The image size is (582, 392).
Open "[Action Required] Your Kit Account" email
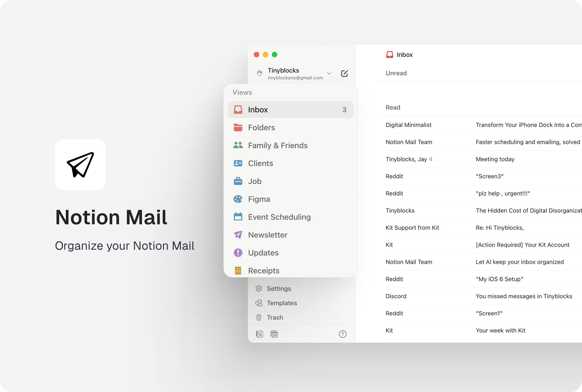tap(484, 245)
